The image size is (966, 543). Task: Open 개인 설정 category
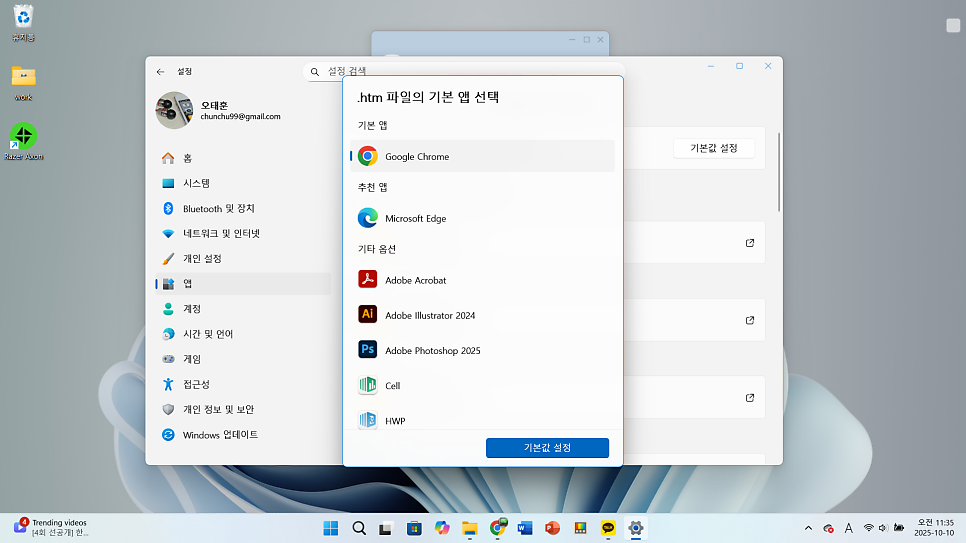pos(243,258)
